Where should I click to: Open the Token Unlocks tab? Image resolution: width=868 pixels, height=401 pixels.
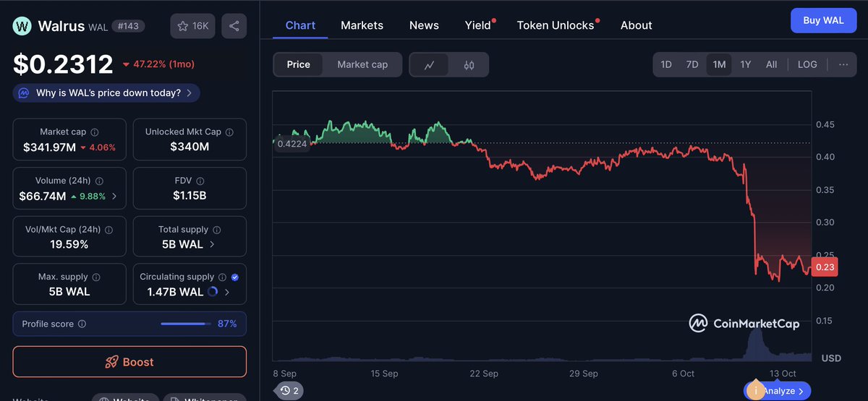[x=556, y=25]
